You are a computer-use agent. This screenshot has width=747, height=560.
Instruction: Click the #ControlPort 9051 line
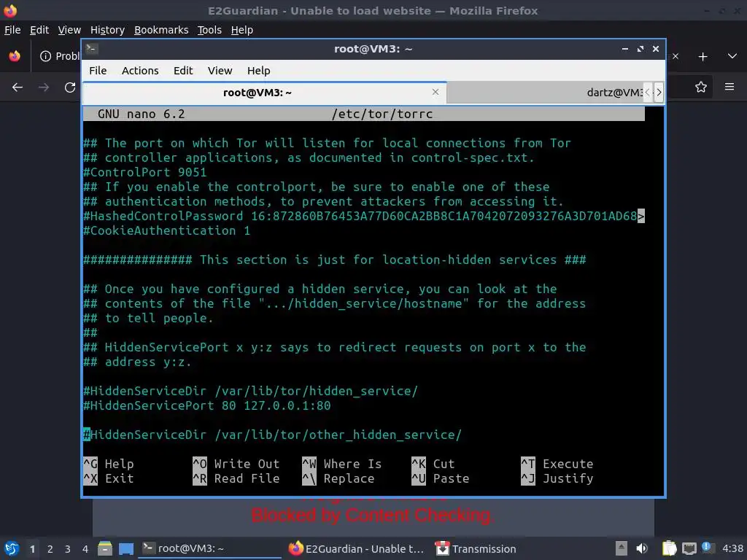click(x=145, y=172)
